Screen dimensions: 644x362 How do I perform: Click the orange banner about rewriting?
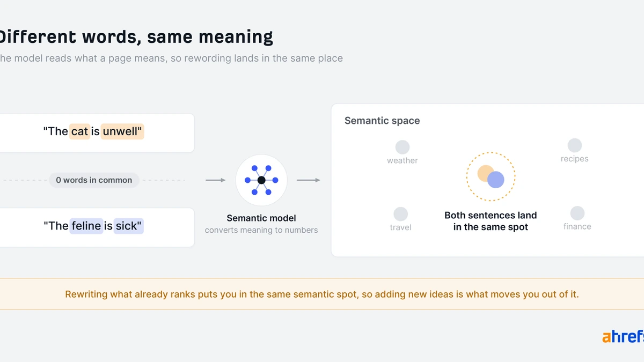point(322,294)
